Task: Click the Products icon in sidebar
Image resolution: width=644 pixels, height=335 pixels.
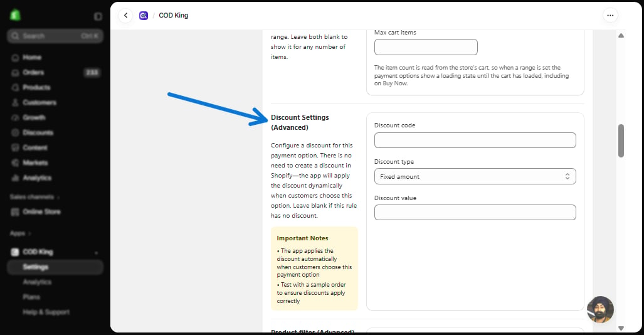Action: 15,88
